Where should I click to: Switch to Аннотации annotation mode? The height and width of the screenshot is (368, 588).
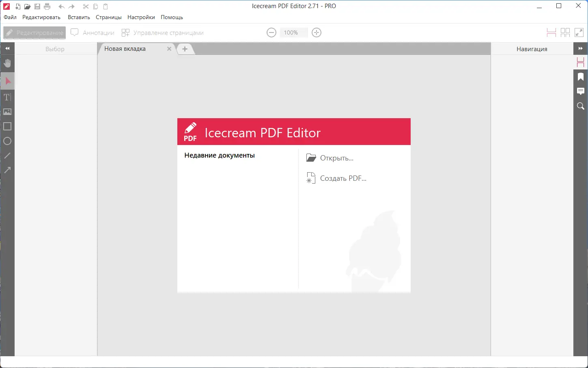point(93,32)
